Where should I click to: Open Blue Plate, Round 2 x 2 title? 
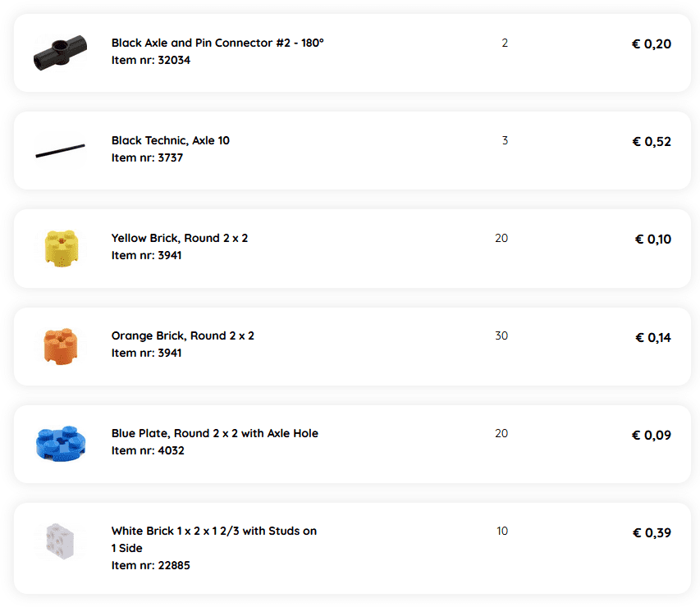click(215, 433)
